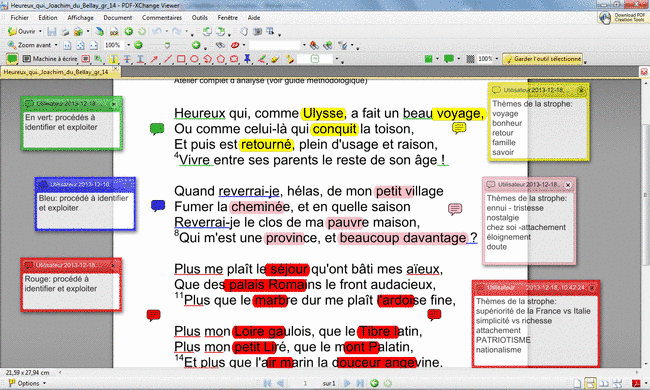Open the 100% zoom level dropdown

tap(128, 45)
